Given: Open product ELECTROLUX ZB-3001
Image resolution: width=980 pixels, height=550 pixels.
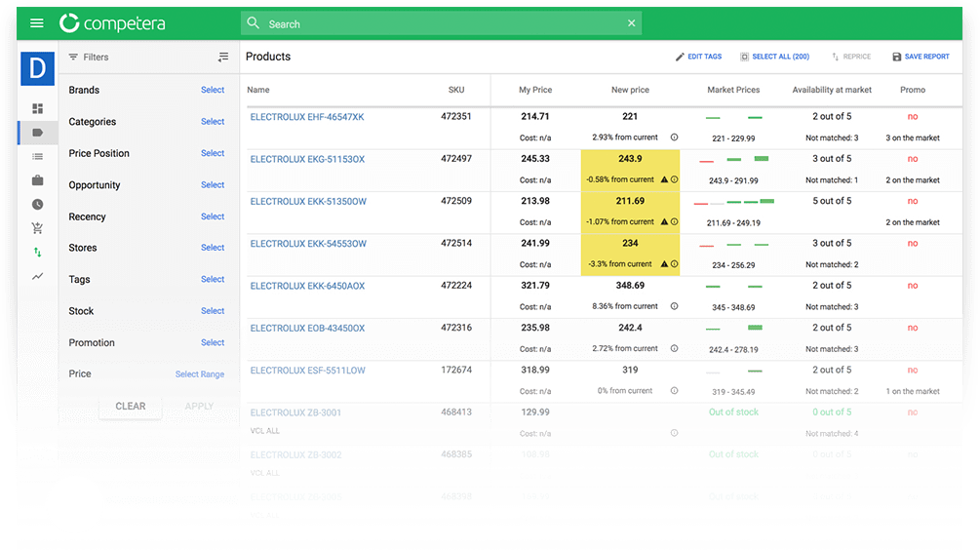Looking at the screenshot, I should (295, 412).
